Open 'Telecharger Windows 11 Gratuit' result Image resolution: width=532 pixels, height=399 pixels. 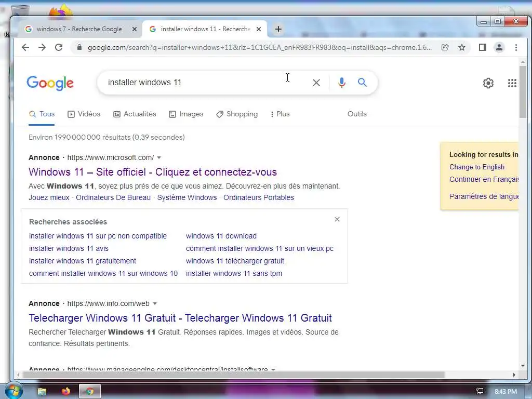(180, 318)
